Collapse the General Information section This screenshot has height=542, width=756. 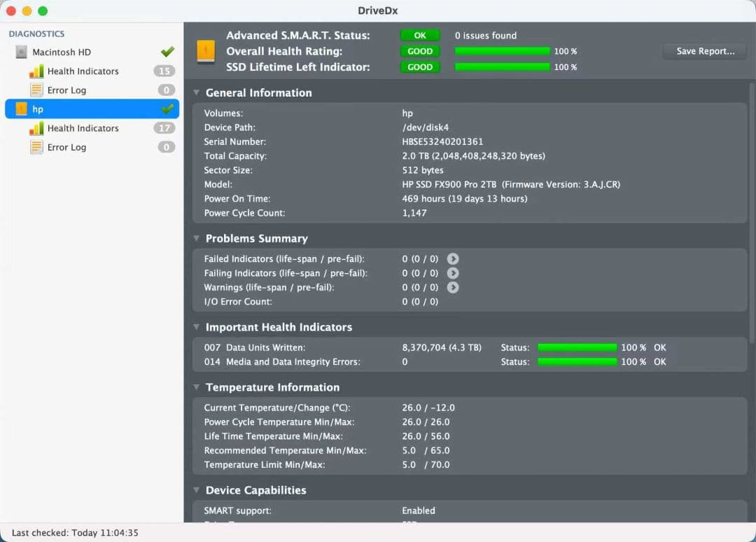(195, 92)
